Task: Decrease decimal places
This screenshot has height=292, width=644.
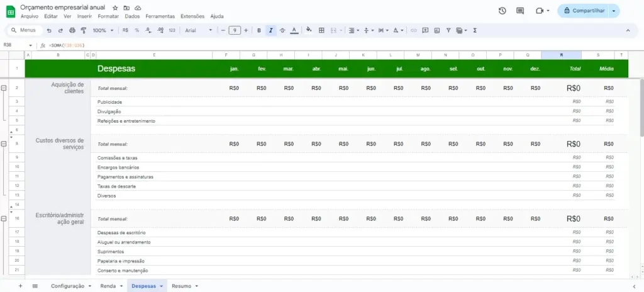Action: [148, 30]
